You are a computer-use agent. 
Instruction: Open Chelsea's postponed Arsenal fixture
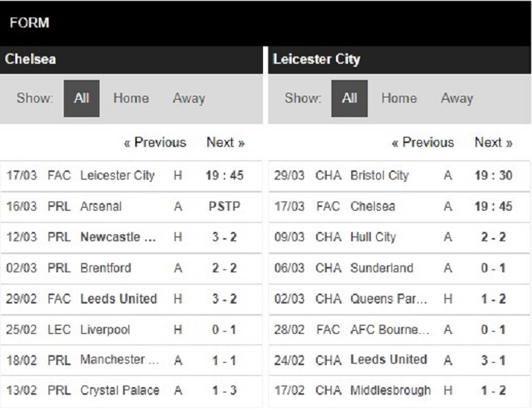click(131, 207)
